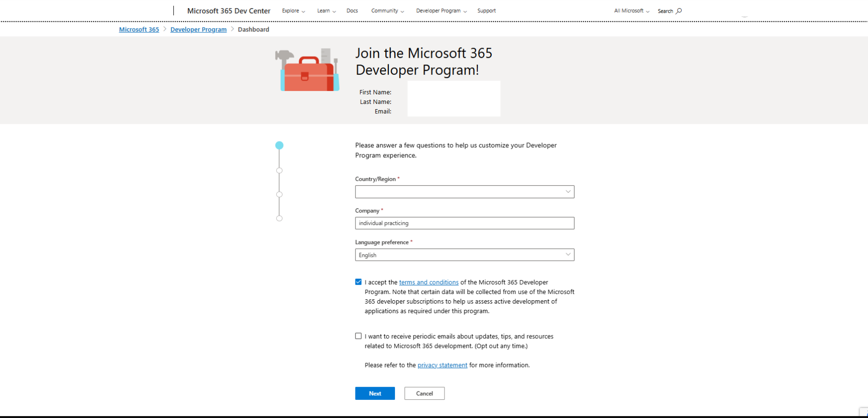Open the privacy statement link
Screen dimensions: 868x418
(442, 365)
